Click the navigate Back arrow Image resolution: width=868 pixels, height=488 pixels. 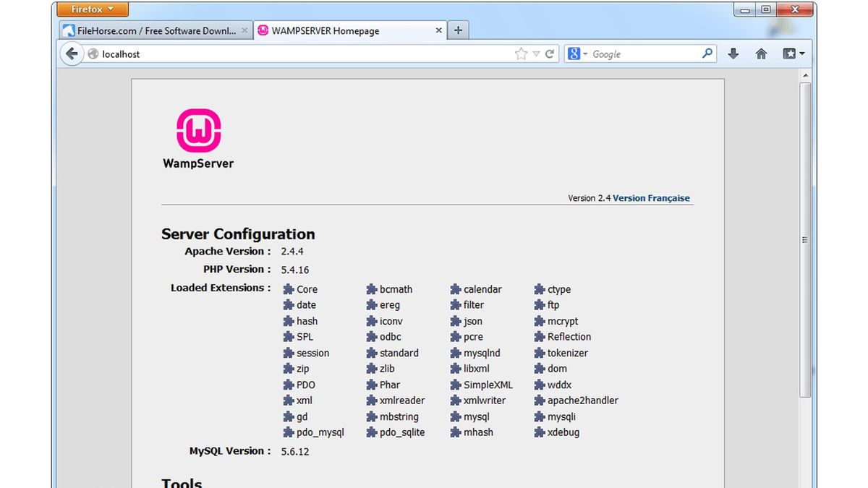[x=70, y=53]
